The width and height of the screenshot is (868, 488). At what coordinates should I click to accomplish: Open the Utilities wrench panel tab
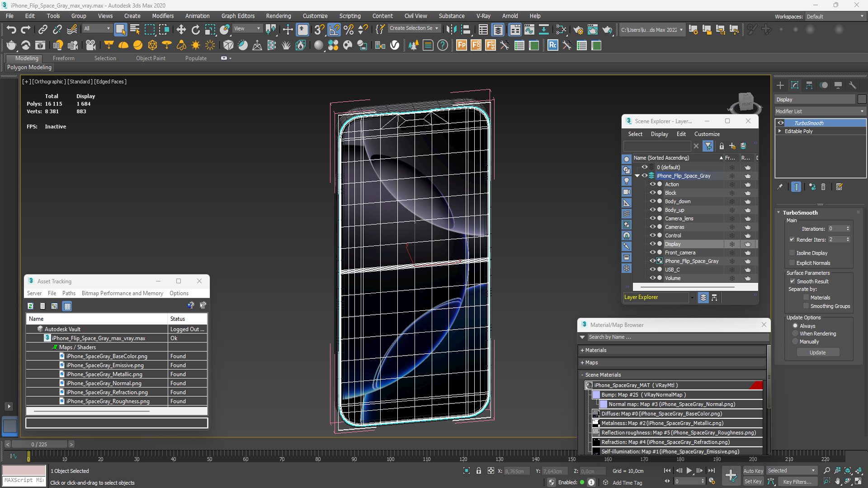(853, 85)
